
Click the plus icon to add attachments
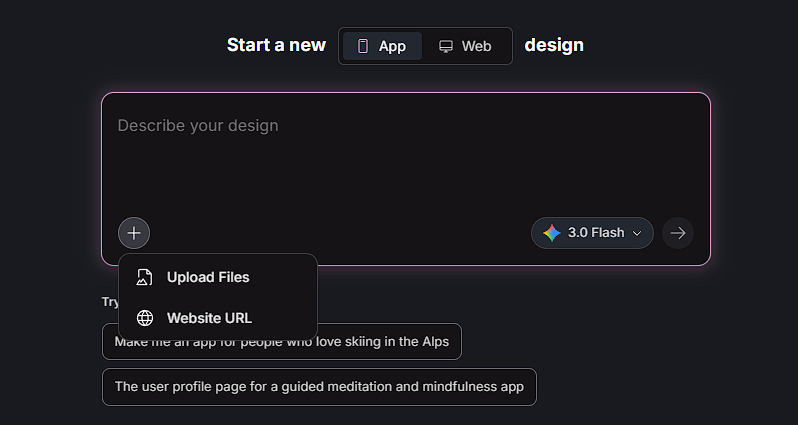point(134,233)
